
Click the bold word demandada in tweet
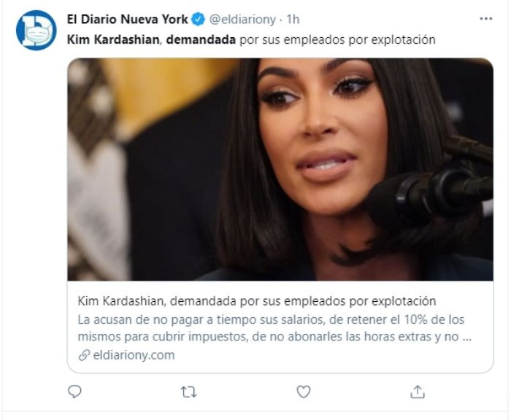(x=201, y=39)
